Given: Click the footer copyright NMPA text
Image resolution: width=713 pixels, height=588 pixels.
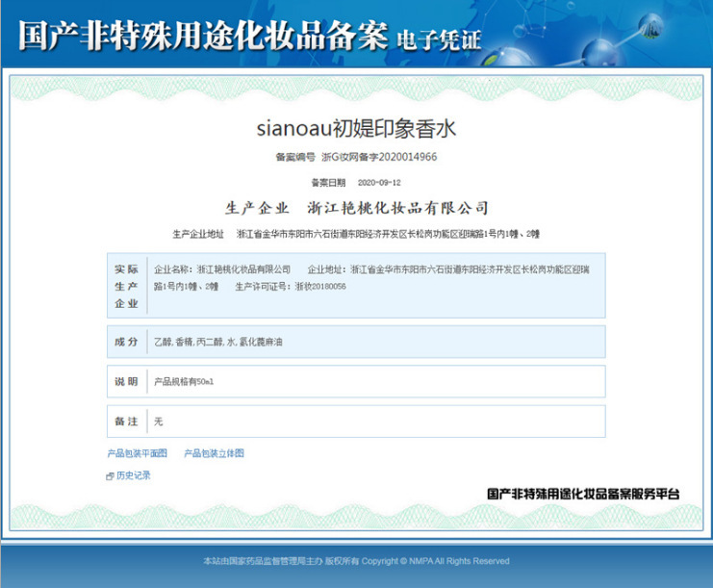Looking at the screenshot, I should pyautogui.click(x=356, y=561).
